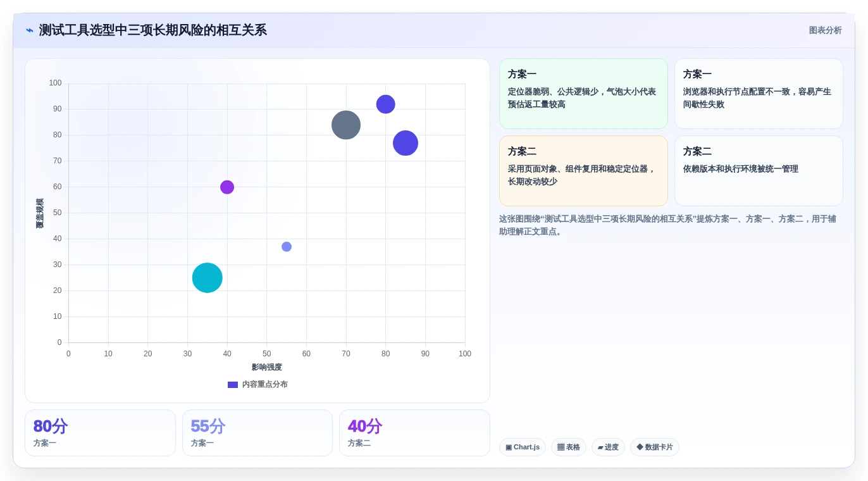
Task: Click the 内容重点分布 legend text
Action: [265, 385]
